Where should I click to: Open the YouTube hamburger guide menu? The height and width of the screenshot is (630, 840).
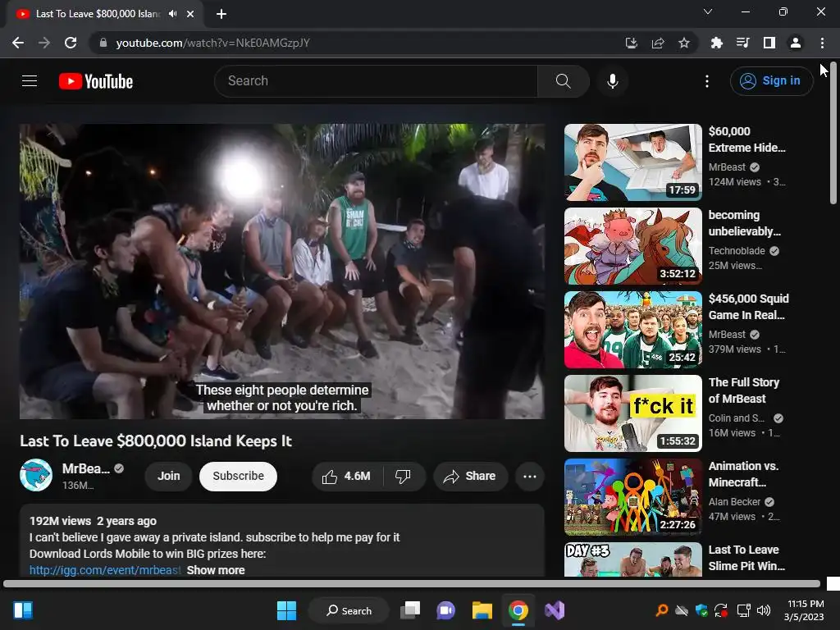point(30,81)
